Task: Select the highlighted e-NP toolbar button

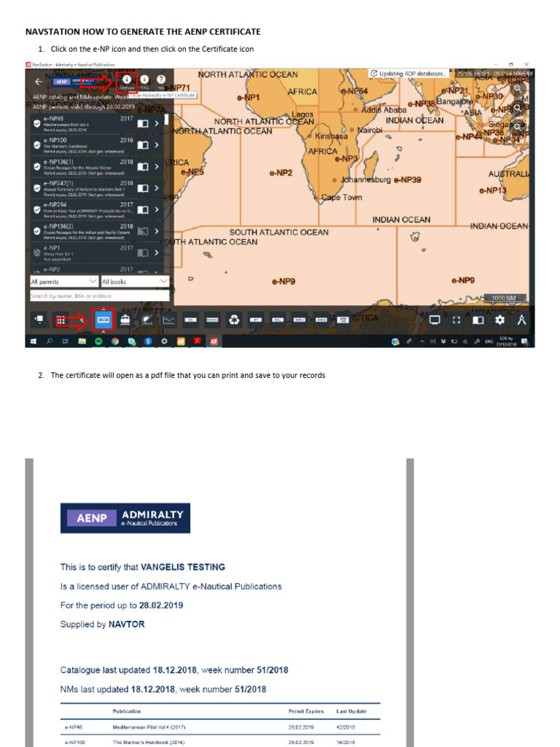Action: click(x=104, y=320)
